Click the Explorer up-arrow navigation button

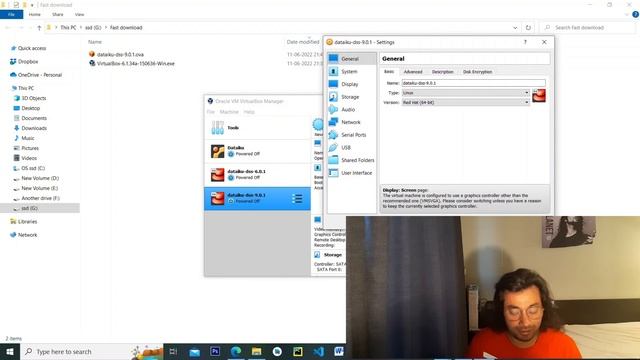[x=39, y=28]
